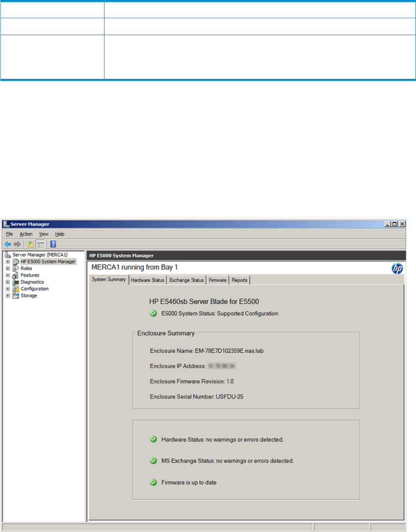Expand the Roles node
The width and height of the screenshot is (416, 532).
click(x=8, y=268)
